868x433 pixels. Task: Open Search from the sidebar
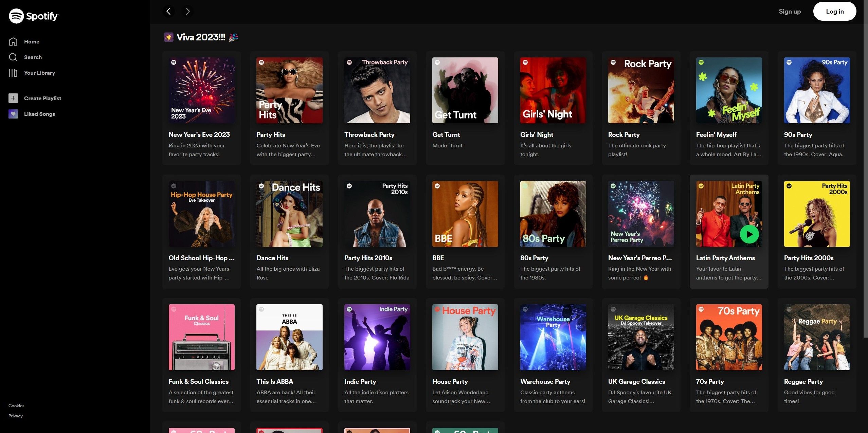[33, 57]
